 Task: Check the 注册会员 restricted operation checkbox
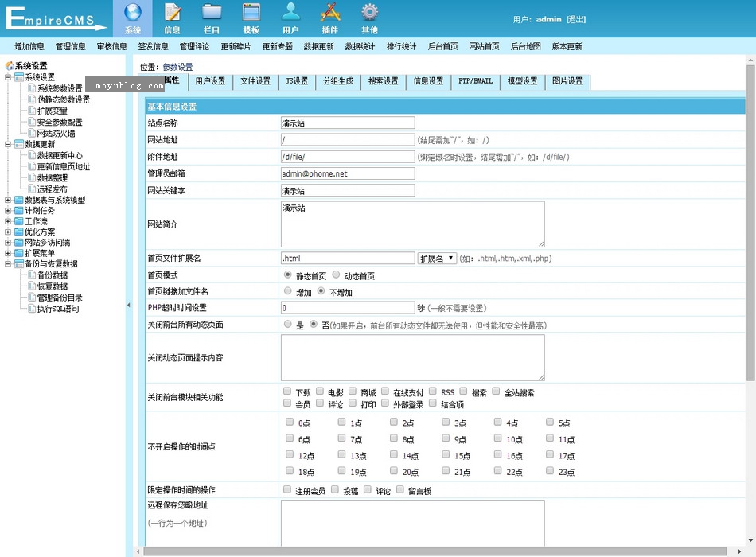tap(287, 489)
